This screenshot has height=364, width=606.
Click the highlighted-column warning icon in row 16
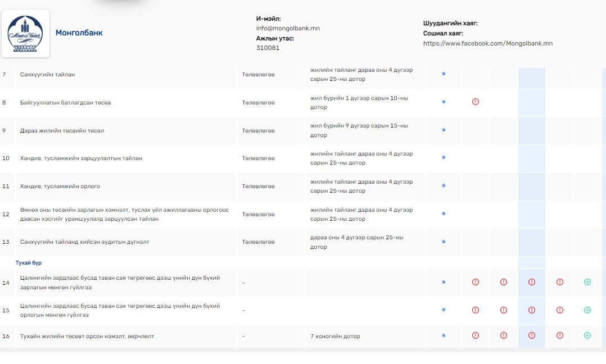pos(532,335)
